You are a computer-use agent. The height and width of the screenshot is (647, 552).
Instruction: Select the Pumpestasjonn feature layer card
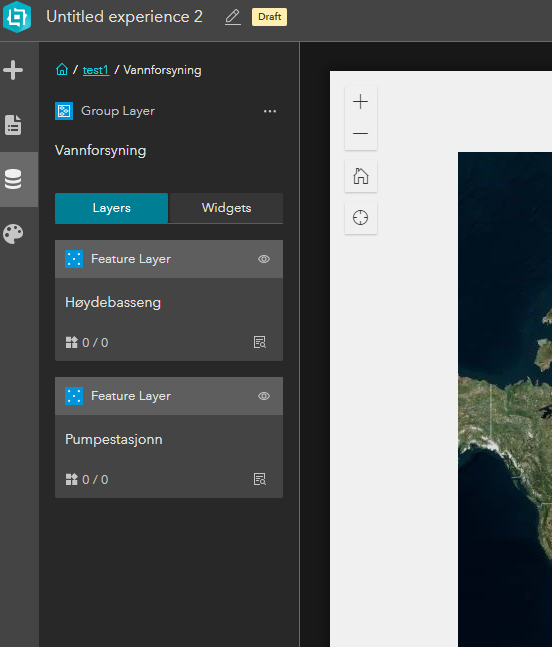pos(169,437)
